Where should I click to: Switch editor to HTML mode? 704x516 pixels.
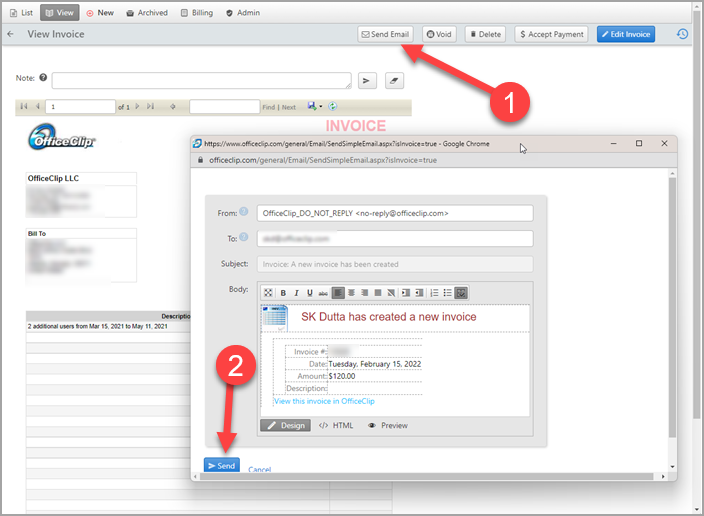(x=336, y=425)
